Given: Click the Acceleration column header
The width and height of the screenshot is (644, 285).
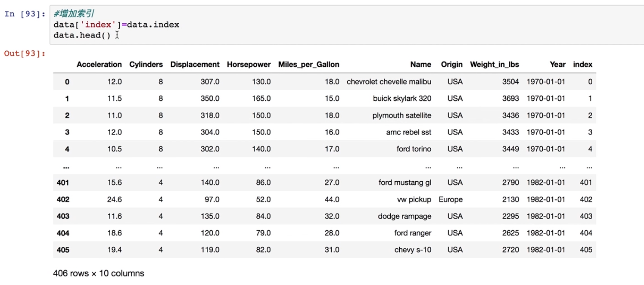Looking at the screenshot, I should pyautogui.click(x=99, y=65).
